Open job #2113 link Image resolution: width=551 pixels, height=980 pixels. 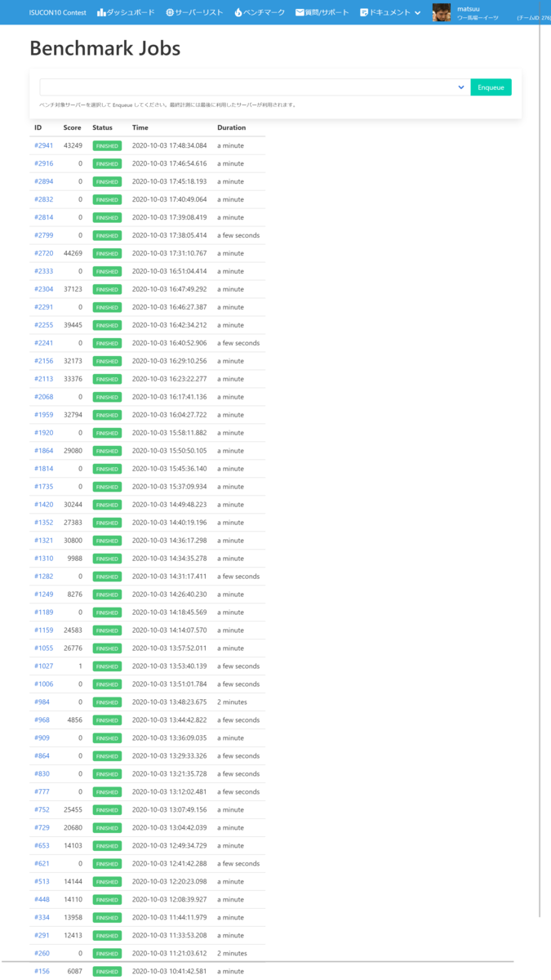[x=43, y=379]
